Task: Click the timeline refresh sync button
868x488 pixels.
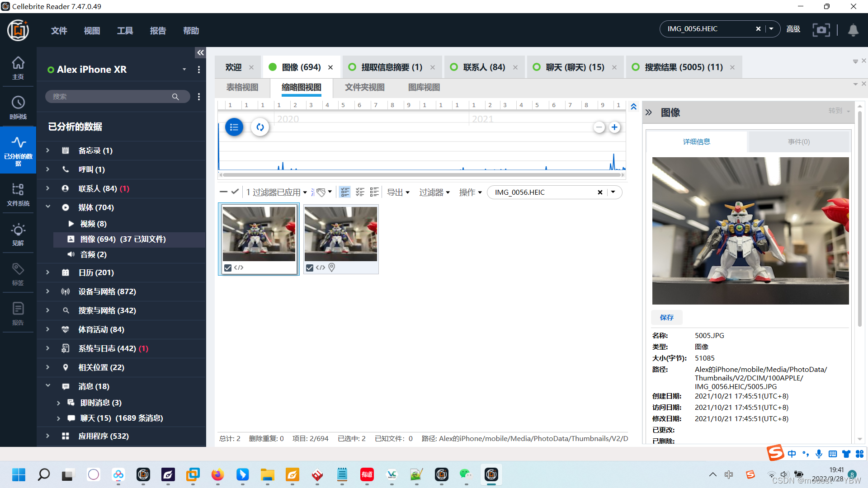Action: [260, 127]
